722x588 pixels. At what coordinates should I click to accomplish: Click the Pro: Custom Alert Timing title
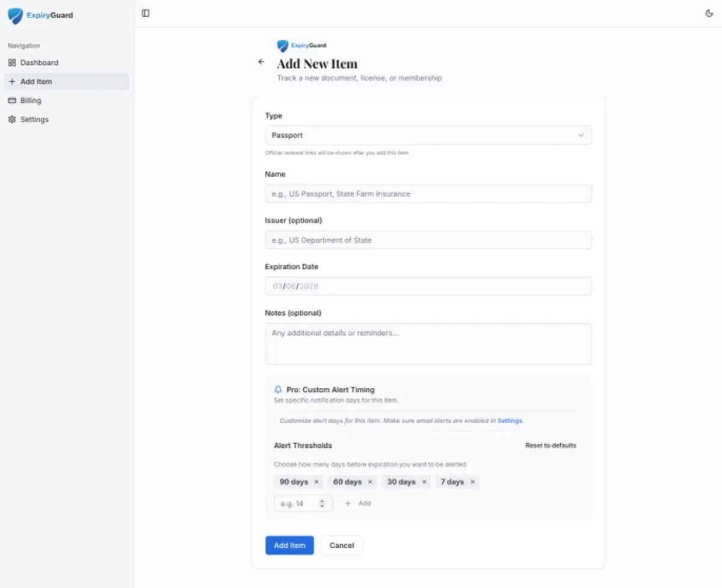[330, 390]
